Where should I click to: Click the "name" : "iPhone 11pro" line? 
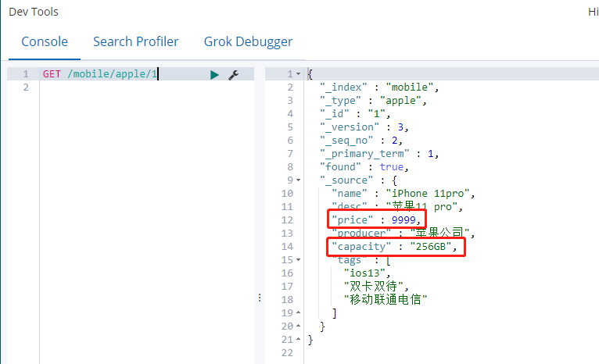tap(404, 194)
